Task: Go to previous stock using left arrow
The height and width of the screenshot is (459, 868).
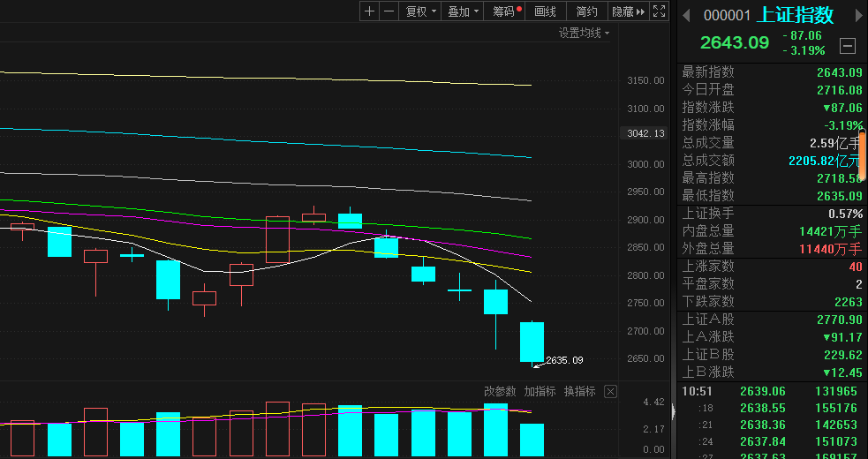Action: click(686, 15)
